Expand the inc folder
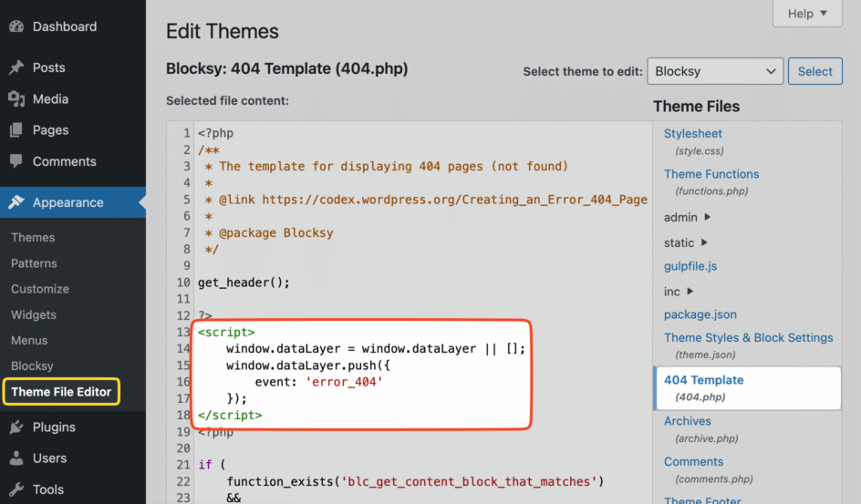This screenshot has height=504, width=861. 679,292
